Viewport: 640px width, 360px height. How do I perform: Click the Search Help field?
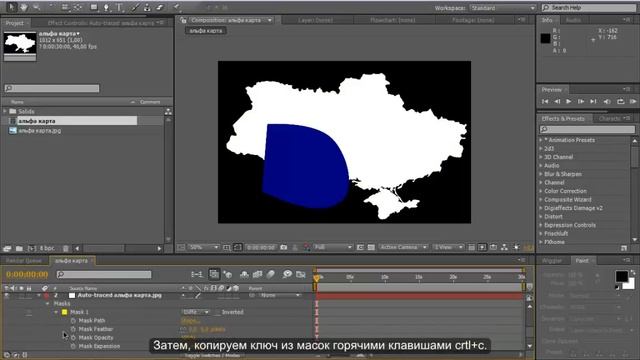coord(588,8)
